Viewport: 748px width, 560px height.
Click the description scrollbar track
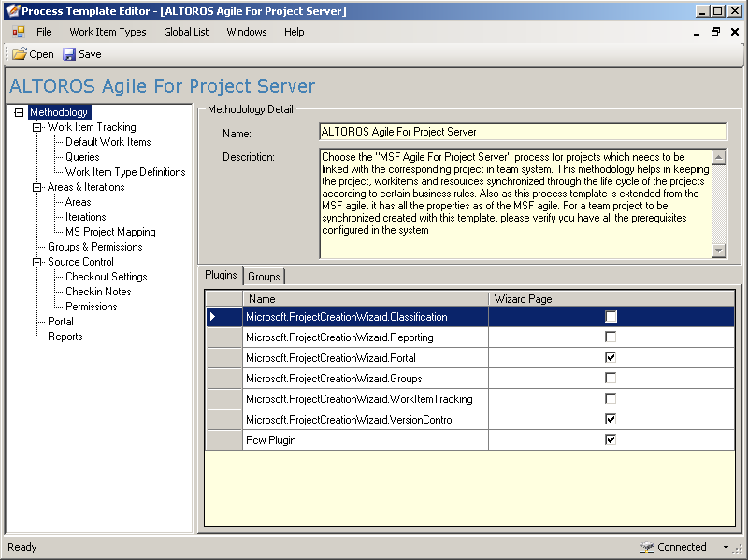click(718, 204)
